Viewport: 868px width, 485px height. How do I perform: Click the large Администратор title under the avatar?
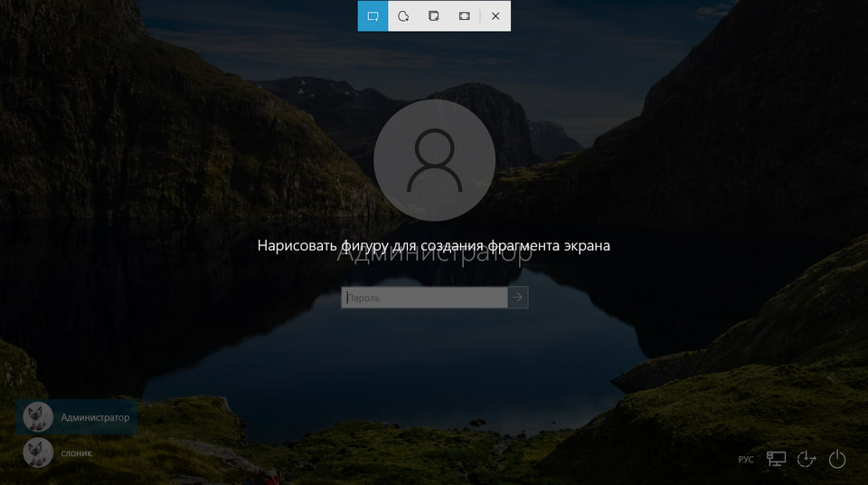(x=434, y=256)
